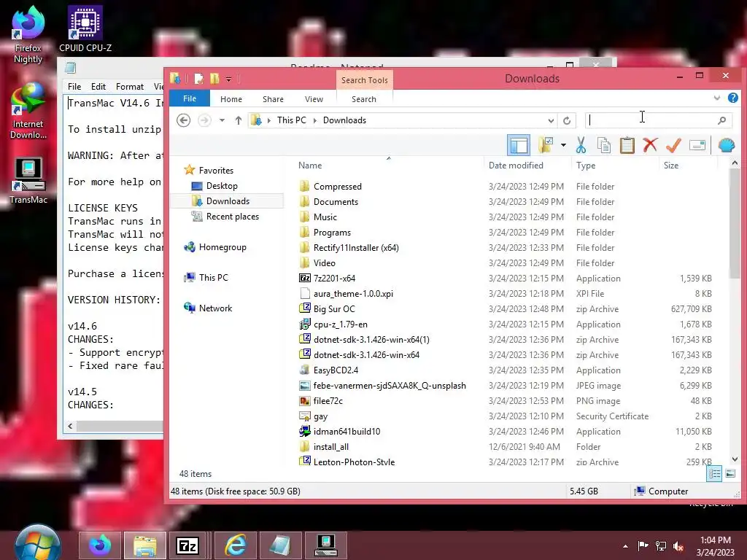This screenshot has height=560, width=747.
Task: Open Explorer Help question mark icon
Action: (x=732, y=98)
